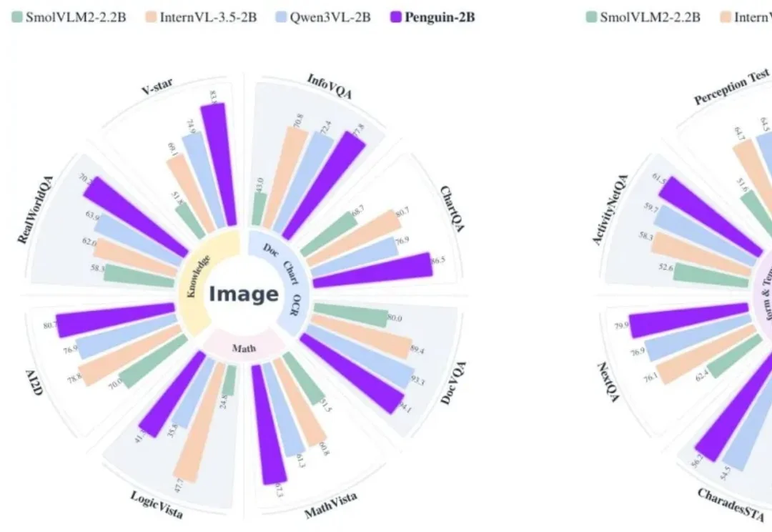Click the central Image title

point(242,294)
